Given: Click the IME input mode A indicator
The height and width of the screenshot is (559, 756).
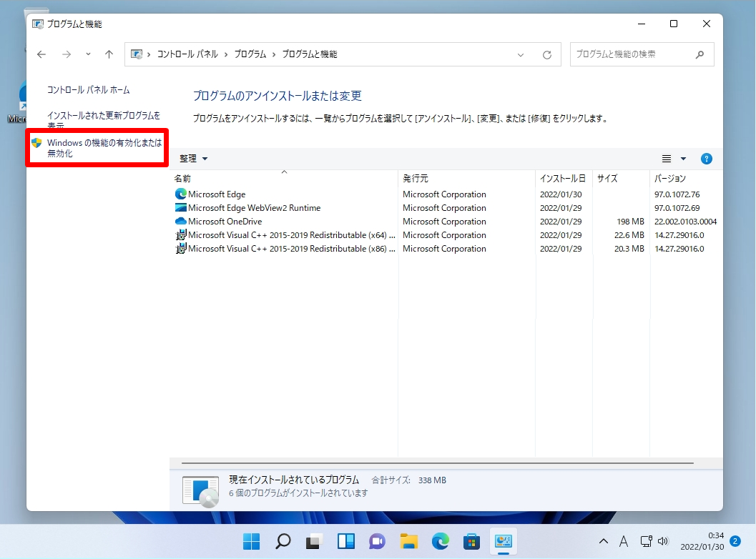Looking at the screenshot, I should click(x=624, y=542).
